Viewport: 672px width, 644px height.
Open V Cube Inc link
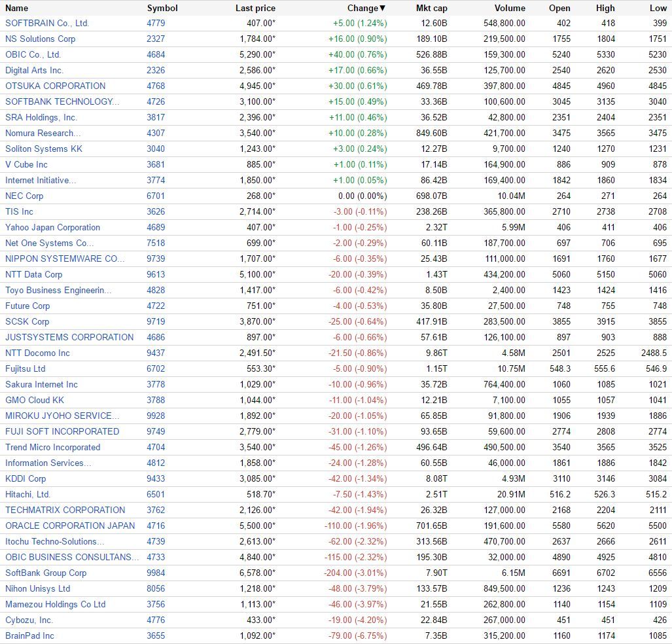[x=26, y=165]
